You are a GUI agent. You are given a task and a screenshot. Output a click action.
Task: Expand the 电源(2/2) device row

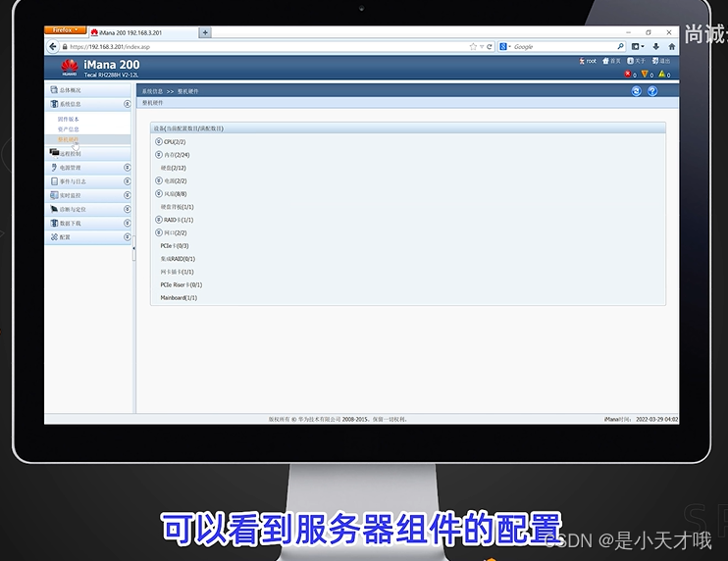pyautogui.click(x=159, y=180)
